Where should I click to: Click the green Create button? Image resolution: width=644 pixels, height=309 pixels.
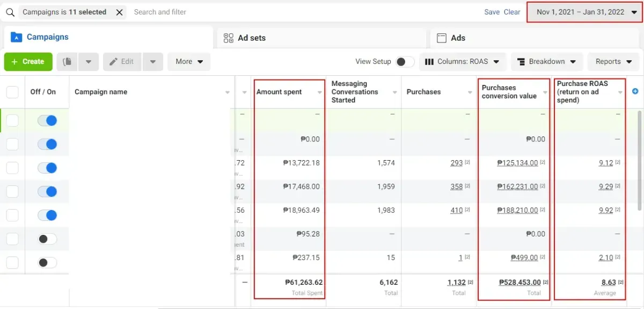tap(28, 62)
